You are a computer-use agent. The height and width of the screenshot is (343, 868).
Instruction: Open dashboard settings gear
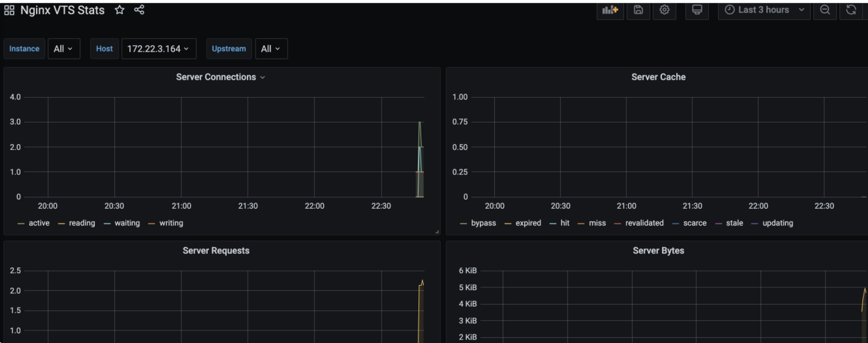(x=665, y=10)
